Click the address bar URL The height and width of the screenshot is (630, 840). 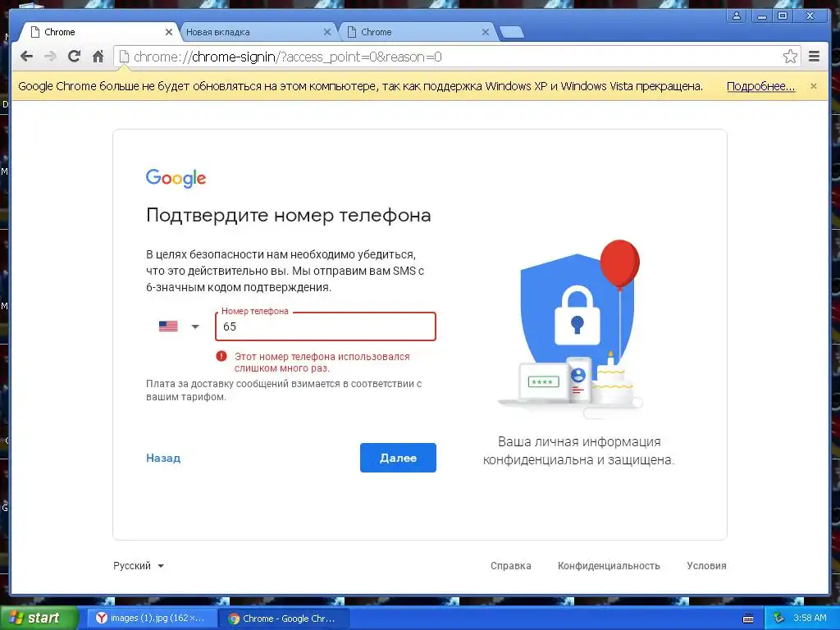pos(287,57)
